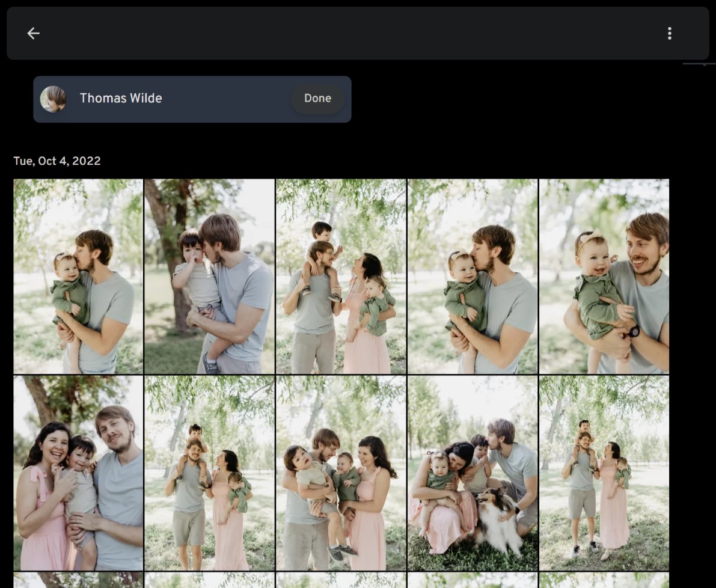The width and height of the screenshot is (716, 588).
Task: Open first photo of man kissing baby's head
Action: click(x=78, y=277)
